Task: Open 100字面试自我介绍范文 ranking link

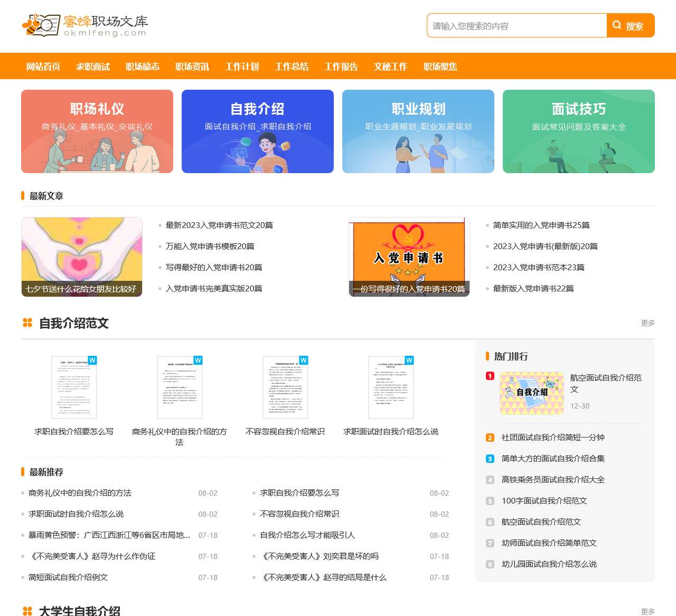Action: point(544,501)
